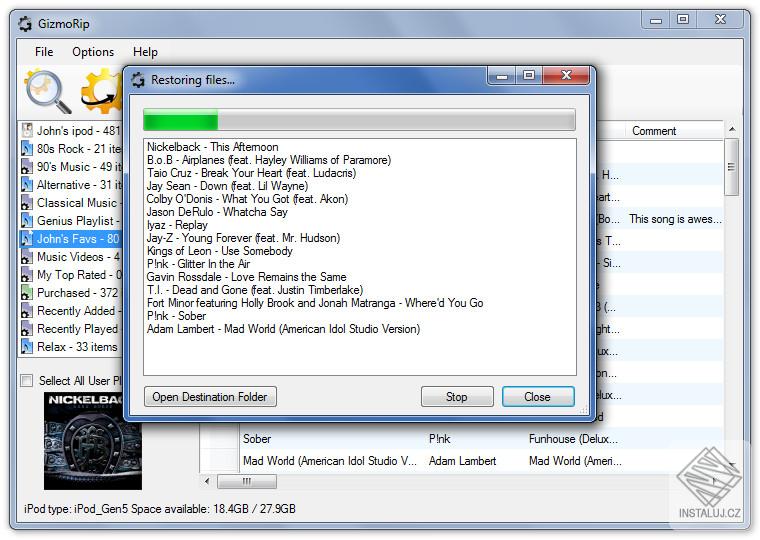Select Gavin Rossdale - Love Remains the Same

coord(247,277)
